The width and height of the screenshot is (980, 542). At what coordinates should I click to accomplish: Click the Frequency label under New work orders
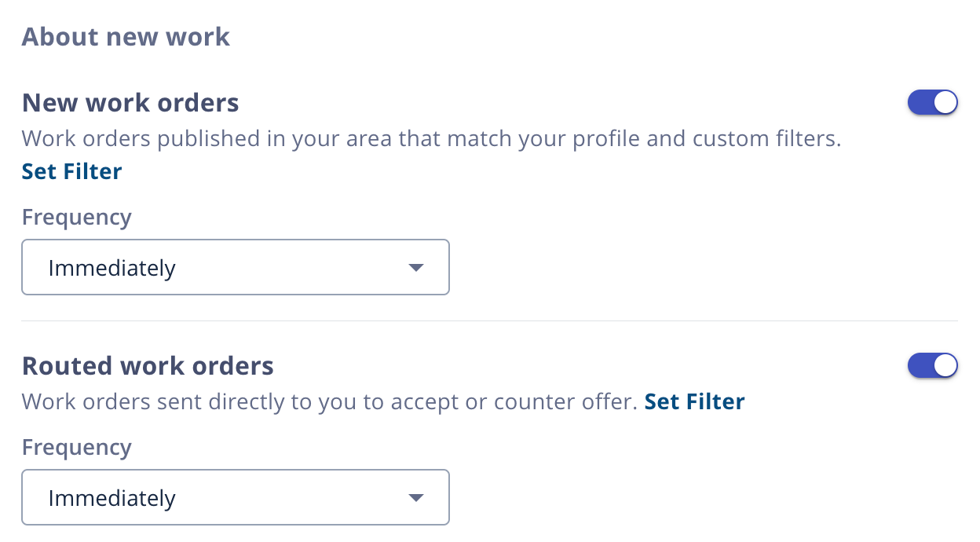[76, 217]
